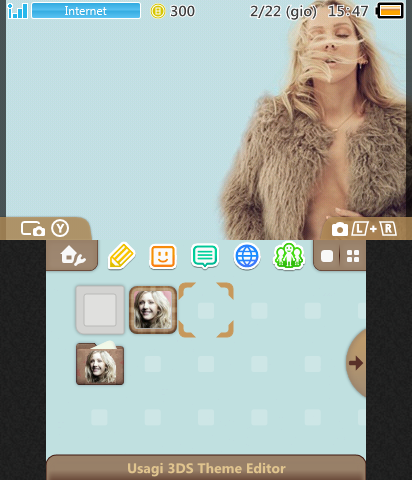Click the Usagi 3DS Theme Editor banner

206,468
